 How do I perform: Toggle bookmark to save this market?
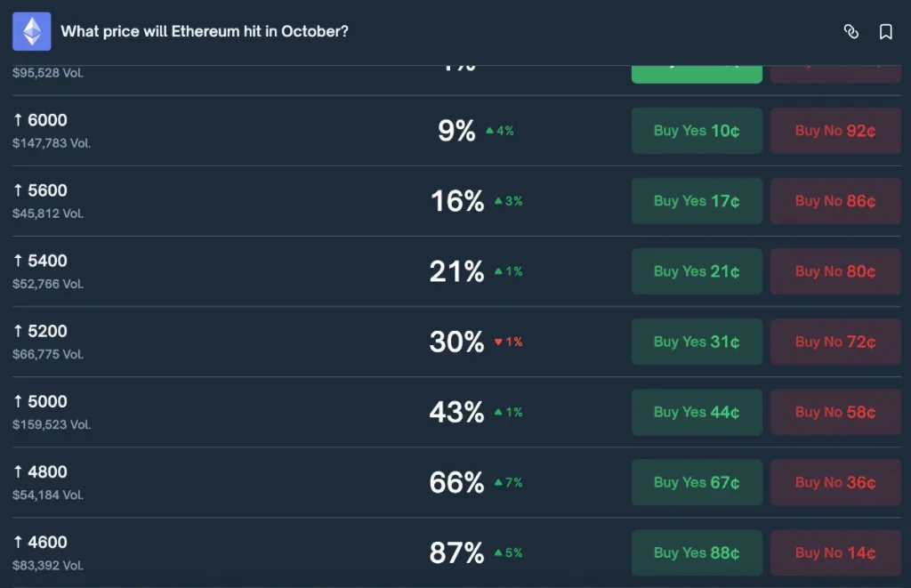coord(883,32)
